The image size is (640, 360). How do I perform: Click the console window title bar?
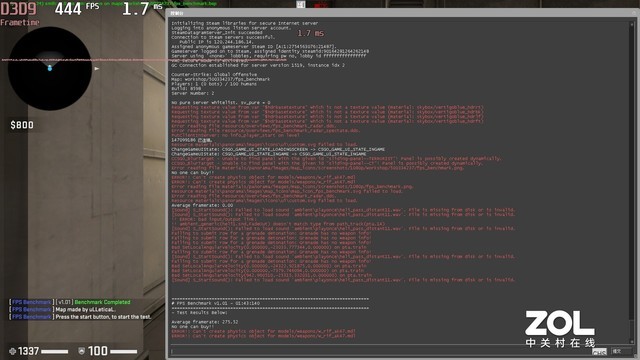[400, 13]
